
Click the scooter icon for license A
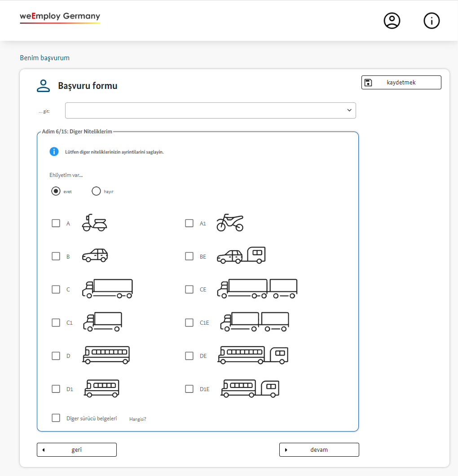94,223
